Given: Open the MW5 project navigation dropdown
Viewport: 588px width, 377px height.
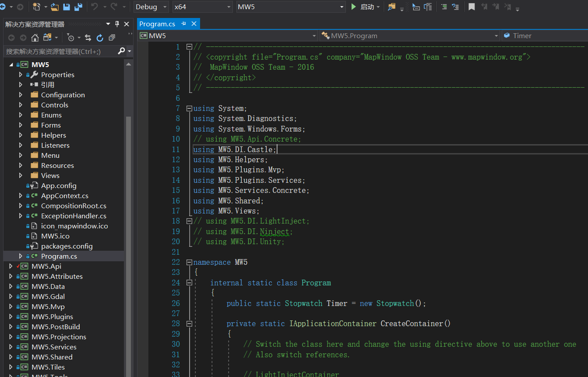Looking at the screenshot, I should click(x=228, y=36).
